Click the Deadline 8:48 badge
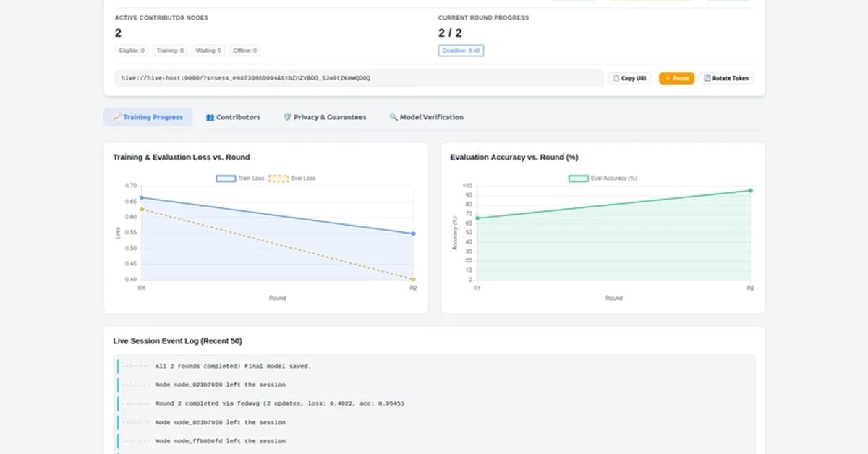Viewport: 868px width, 454px height. tap(461, 51)
